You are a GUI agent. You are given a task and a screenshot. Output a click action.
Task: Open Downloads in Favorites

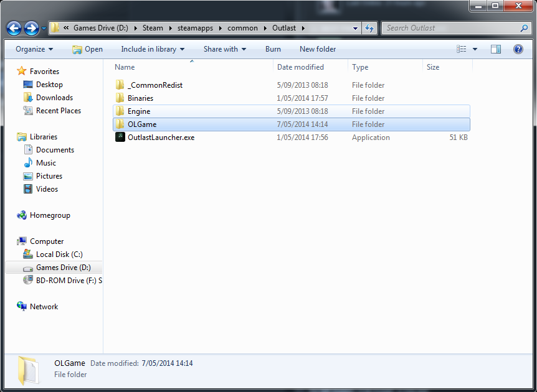point(54,98)
